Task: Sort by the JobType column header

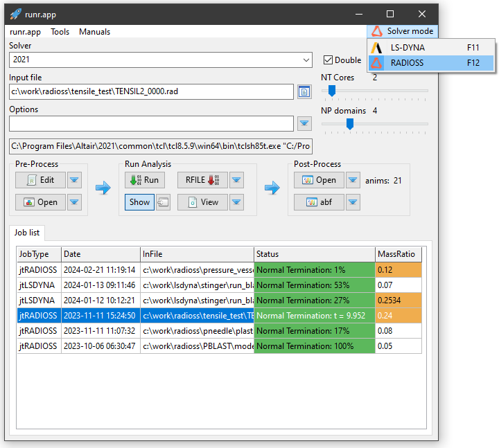Action: (39, 254)
